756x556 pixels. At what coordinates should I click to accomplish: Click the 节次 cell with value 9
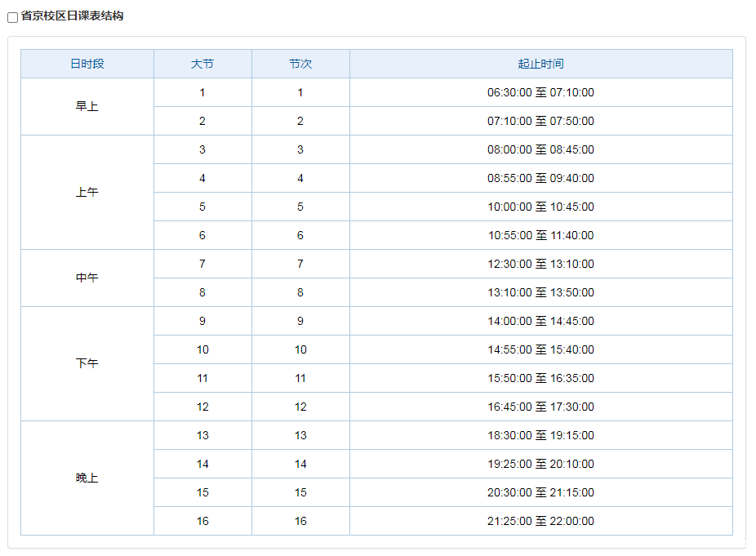(x=300, y=322)
